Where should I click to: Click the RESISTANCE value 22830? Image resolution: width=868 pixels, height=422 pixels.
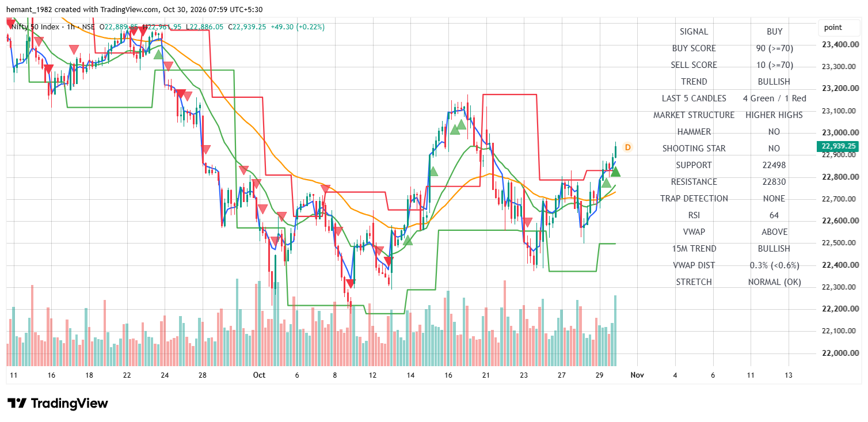point(774,182)
